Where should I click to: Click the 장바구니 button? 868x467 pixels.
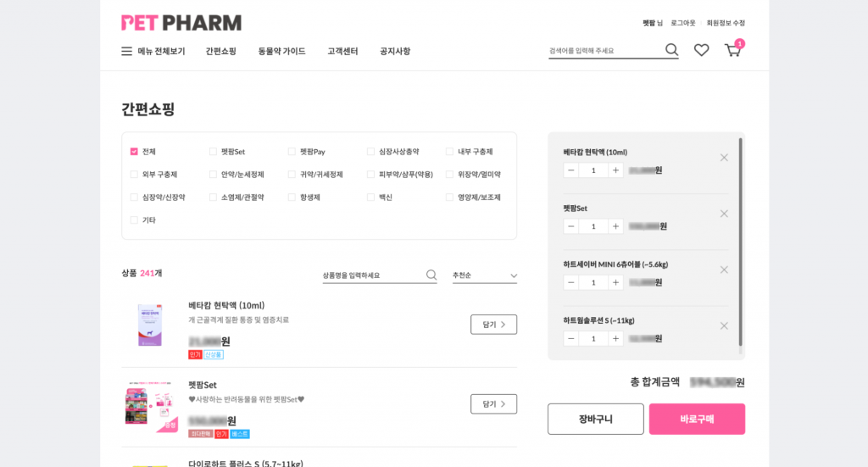[x=595, y=419]
